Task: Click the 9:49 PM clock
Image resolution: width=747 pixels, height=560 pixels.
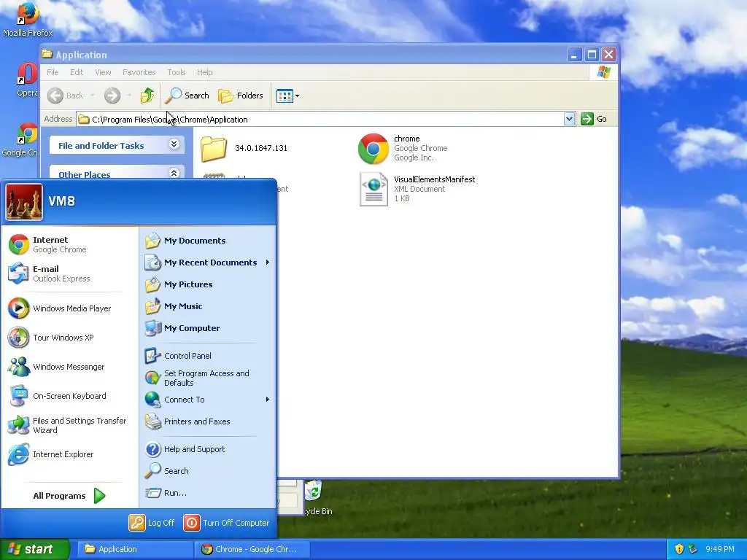Action: 720,549
